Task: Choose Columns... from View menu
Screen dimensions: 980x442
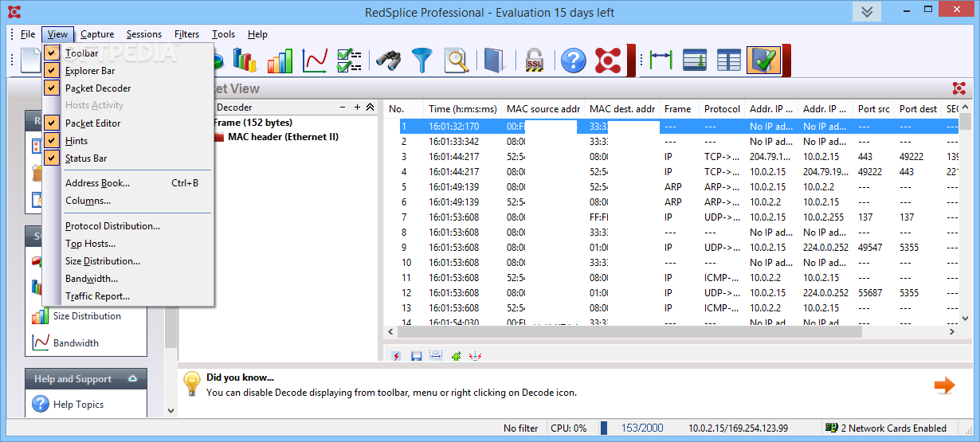Action: (128, 201)
